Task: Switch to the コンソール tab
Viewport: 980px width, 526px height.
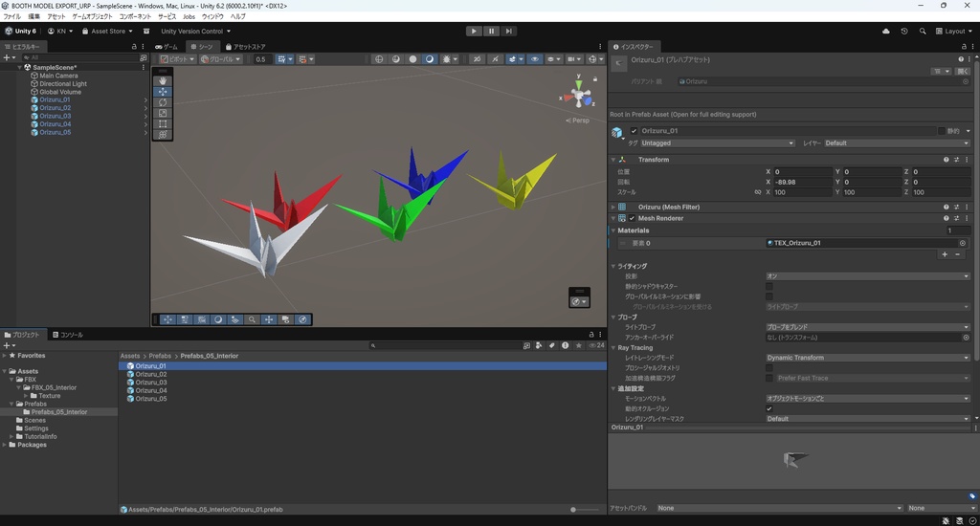Action: [x=67, y=335]
